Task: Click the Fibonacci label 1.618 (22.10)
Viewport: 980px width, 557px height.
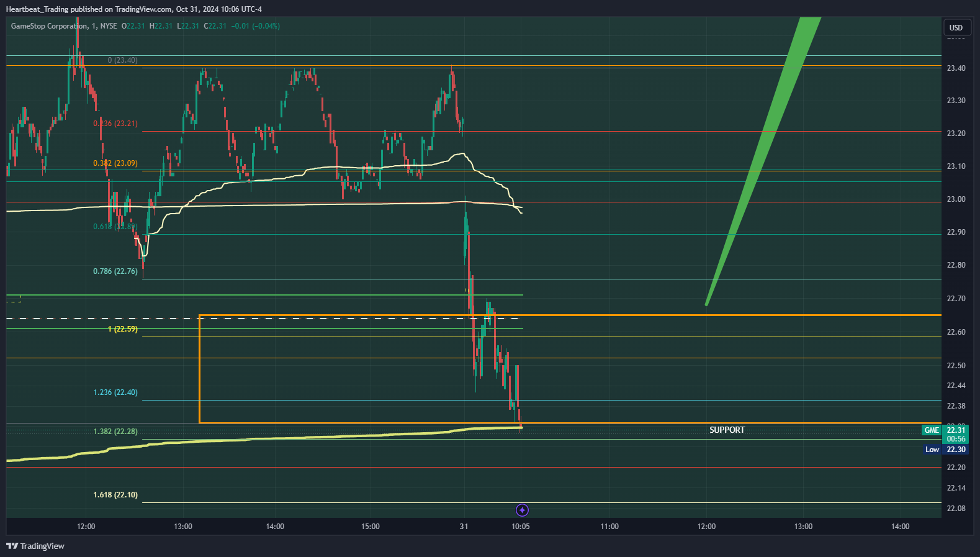Action: (115, 495)
